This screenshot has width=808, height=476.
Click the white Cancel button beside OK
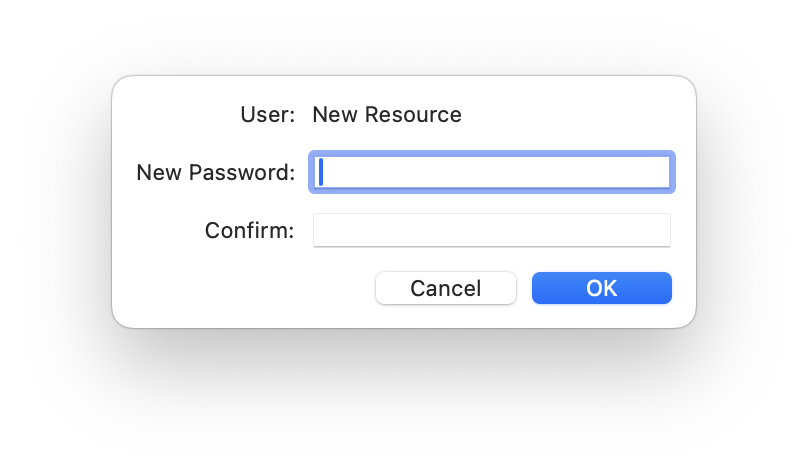445,288
